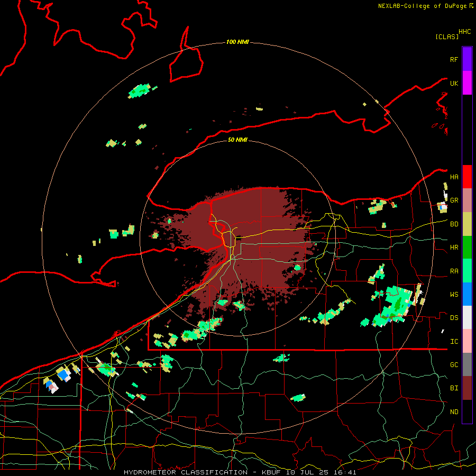
Task: Click the 'IC' legend label
Action: click(454, 342)
